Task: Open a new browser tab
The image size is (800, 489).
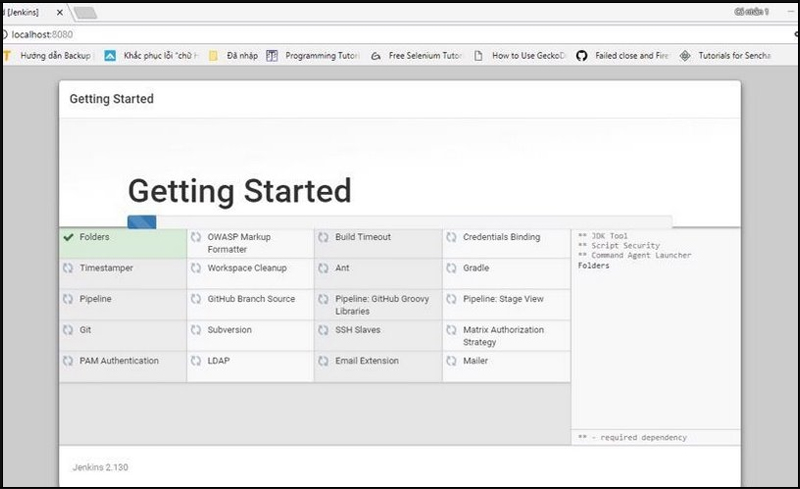Action: tap(86, 13)
